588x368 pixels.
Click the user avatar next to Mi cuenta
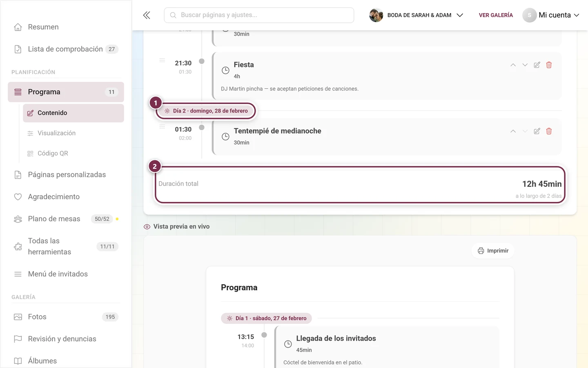click(529, 15)
